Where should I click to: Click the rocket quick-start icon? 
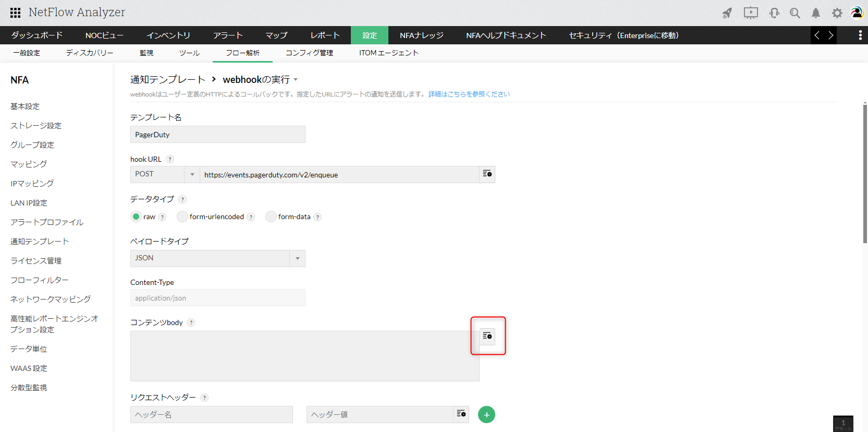tap(727, 13)
